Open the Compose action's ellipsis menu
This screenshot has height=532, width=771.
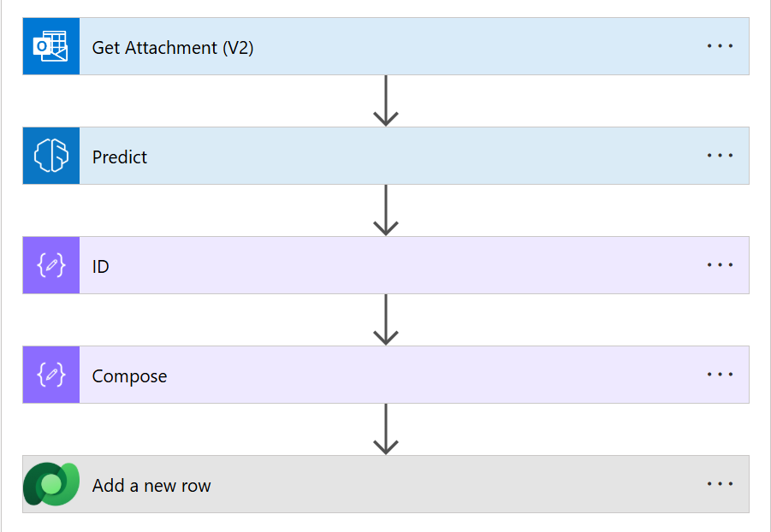point(720,375)
